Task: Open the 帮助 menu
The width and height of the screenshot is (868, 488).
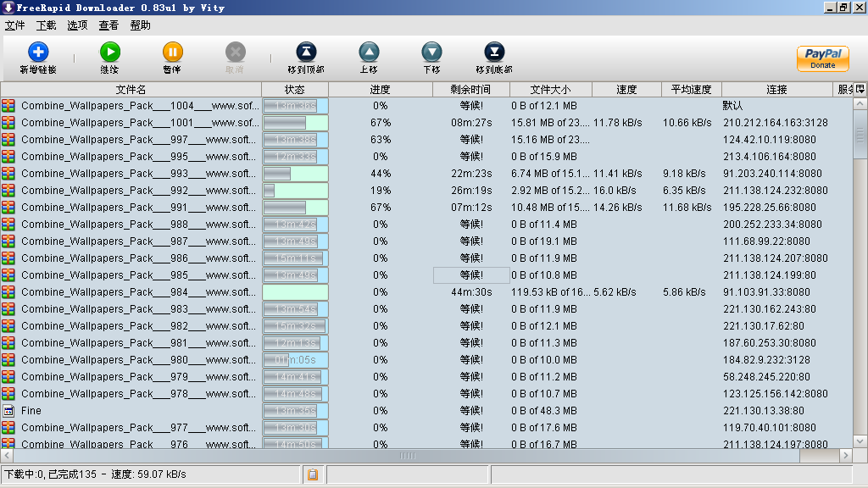Action: 140,25
